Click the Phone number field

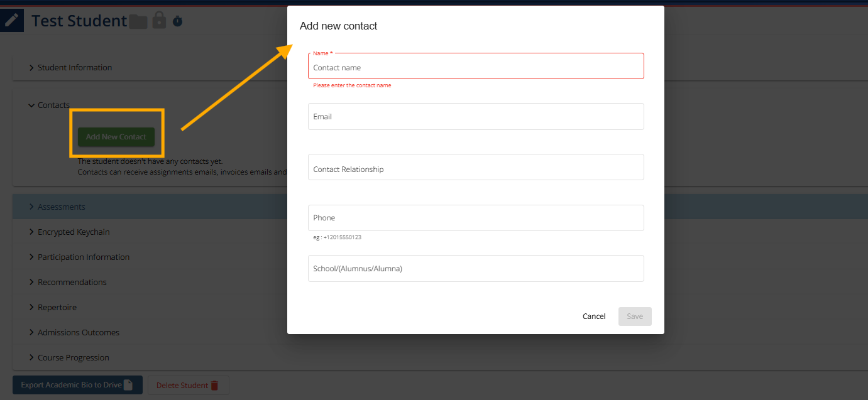tap(476, 218)
